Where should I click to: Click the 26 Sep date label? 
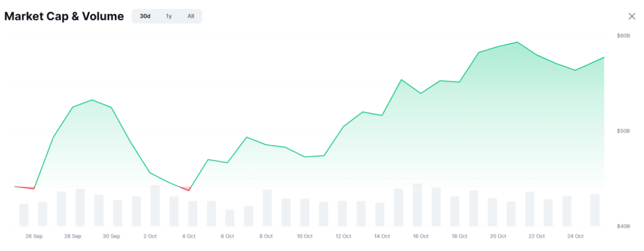coord(34,236)
